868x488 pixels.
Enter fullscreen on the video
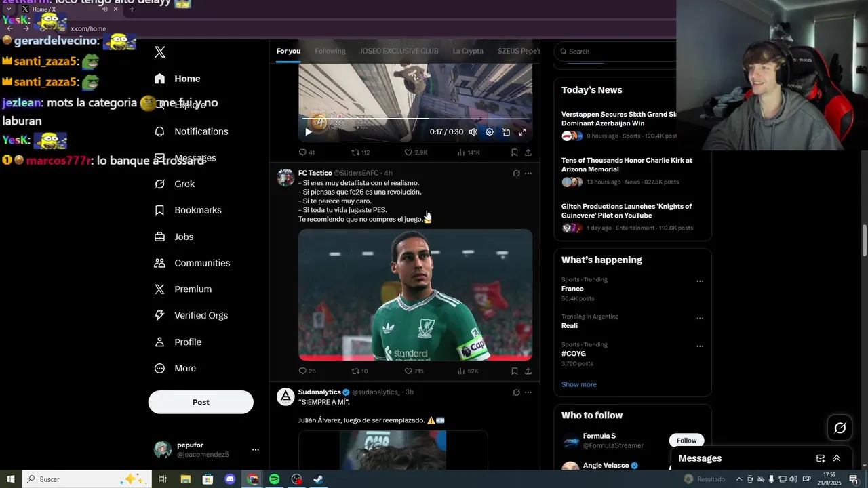click(x=522, y=132)
